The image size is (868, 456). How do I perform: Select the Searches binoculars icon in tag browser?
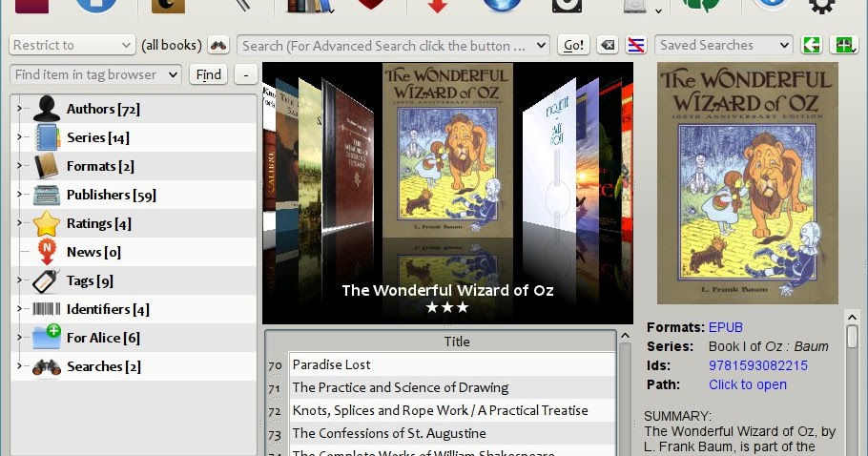pyautogui.click(x=47, y=367)
